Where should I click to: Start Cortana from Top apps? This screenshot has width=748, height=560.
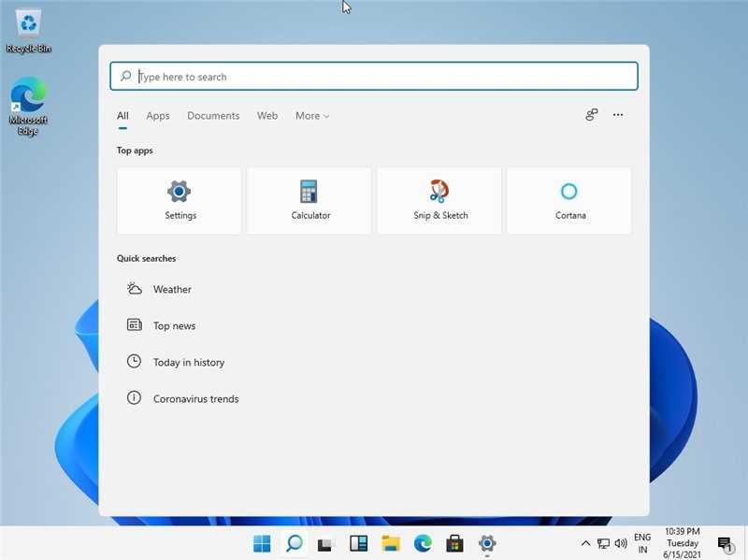[568, 200]
